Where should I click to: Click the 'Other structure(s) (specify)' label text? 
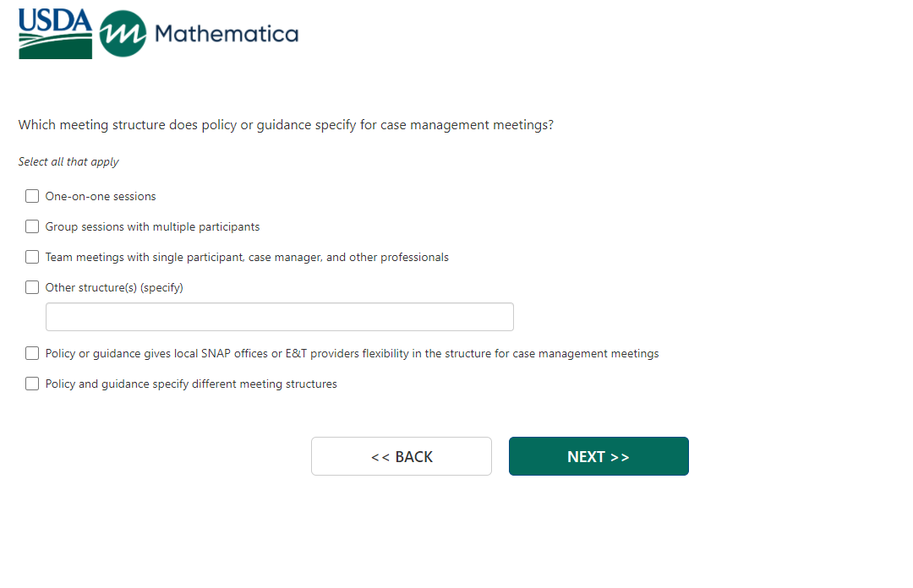pos(114,287)
